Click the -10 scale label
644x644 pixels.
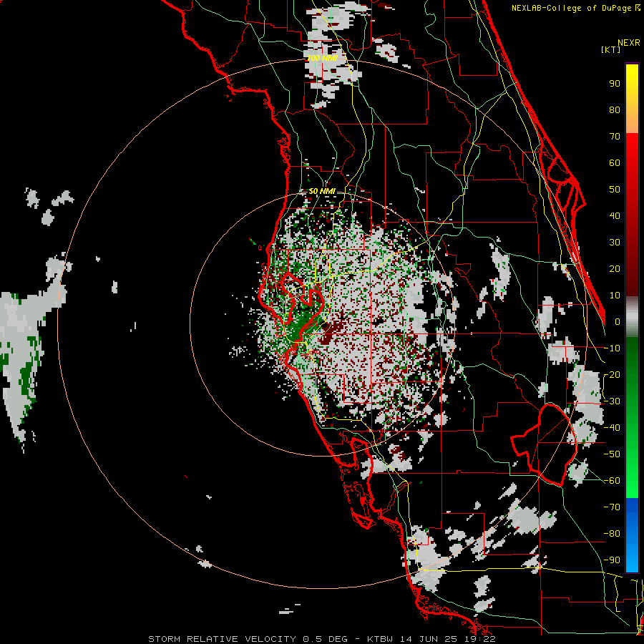tap(612, 348)
